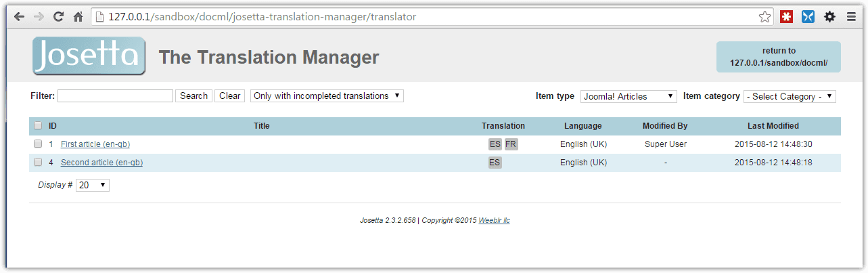Viewport: 868px width, 273px height.
Task: Sort the table by the Title column header
Action: coord(261,125)
